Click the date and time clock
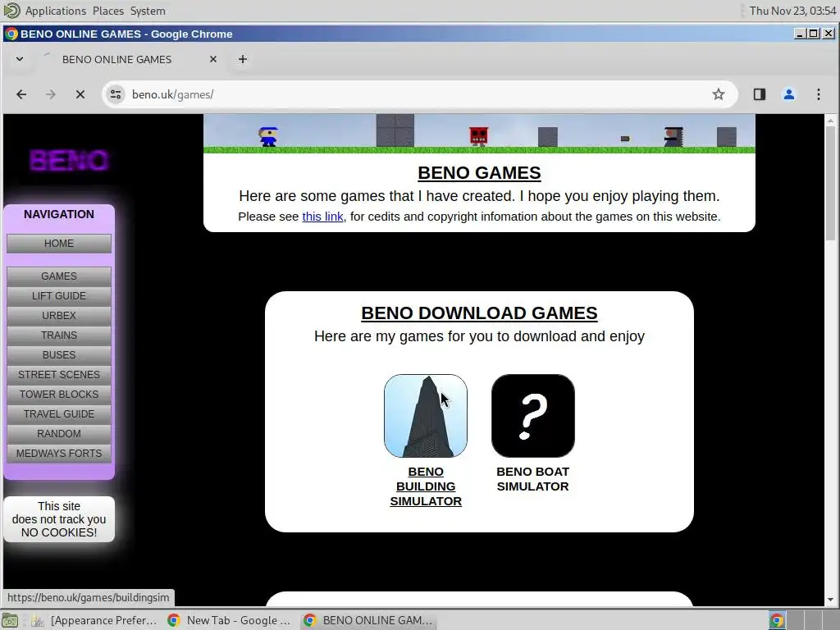Viewport: 840px width, 630px height. [x=792, y=11]
